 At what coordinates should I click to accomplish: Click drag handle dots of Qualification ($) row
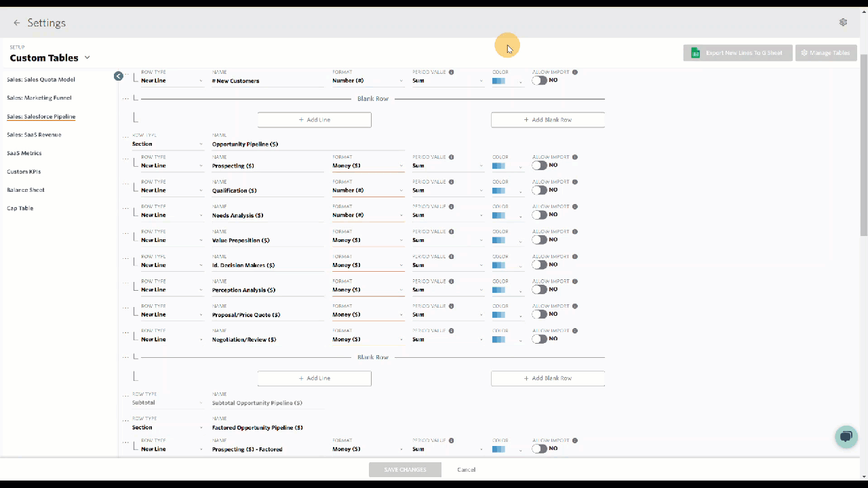click(x=125, y=184)
